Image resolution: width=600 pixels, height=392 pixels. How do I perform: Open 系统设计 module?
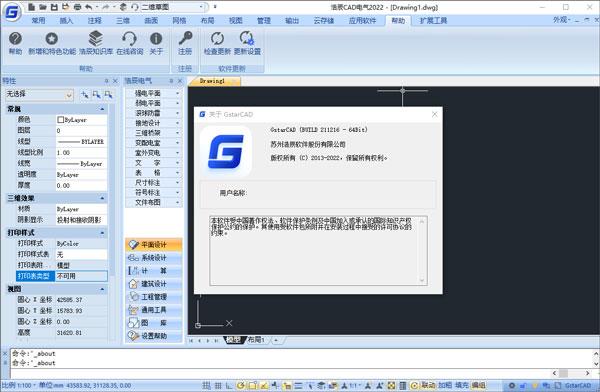coord(154,258)
